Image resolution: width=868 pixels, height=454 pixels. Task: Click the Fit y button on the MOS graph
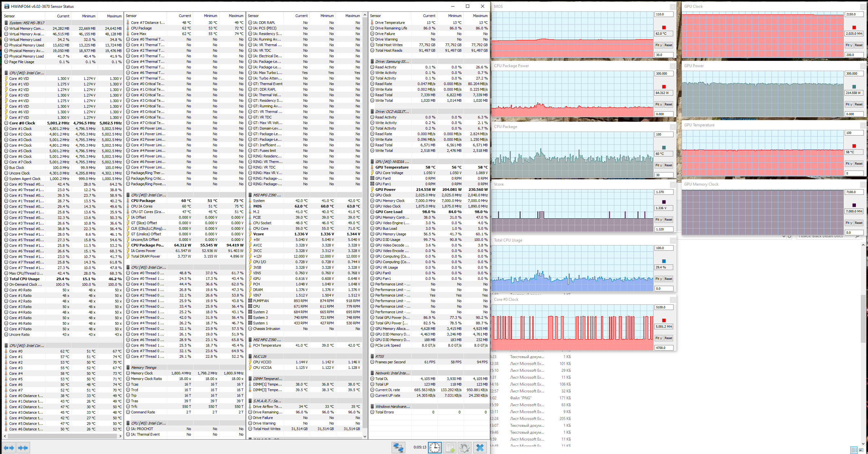pos(658,45)
